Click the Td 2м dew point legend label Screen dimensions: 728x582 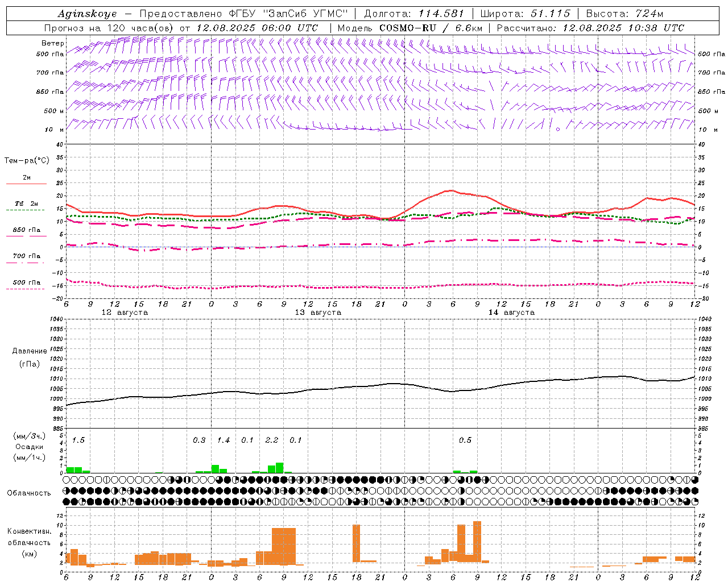26,203
